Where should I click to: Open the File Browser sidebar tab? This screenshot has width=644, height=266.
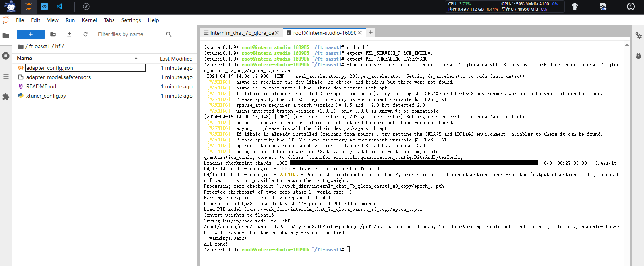6,35
